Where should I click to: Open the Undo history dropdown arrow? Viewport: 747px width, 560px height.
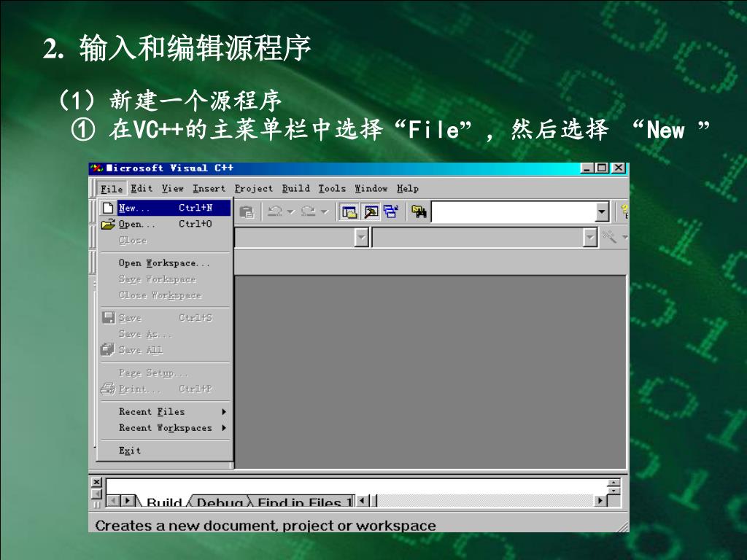pyautogui.click(x=290, y=211)
